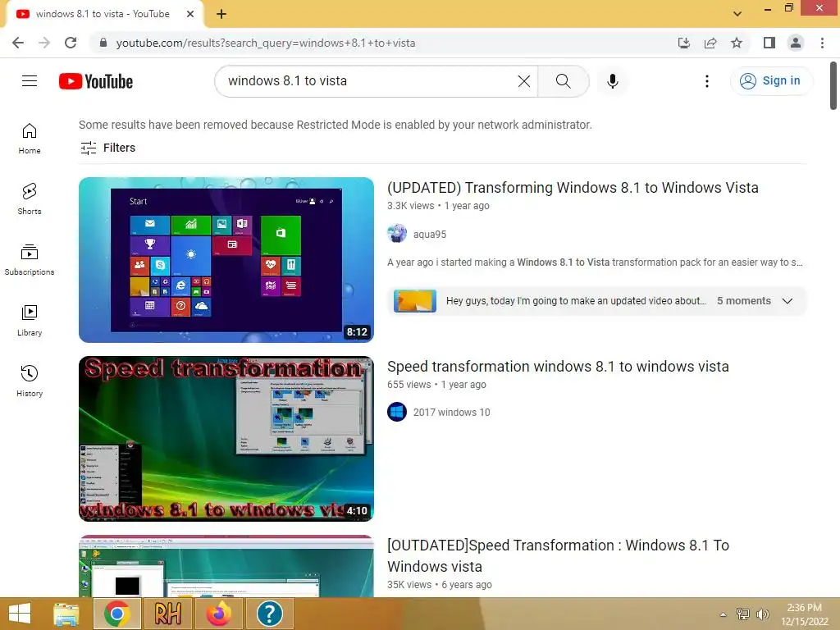Image resolution: width=840 pixels, height=630 pixels.
Task: Expand the 5 moments chevron
Action: click(x=787, y=301)
